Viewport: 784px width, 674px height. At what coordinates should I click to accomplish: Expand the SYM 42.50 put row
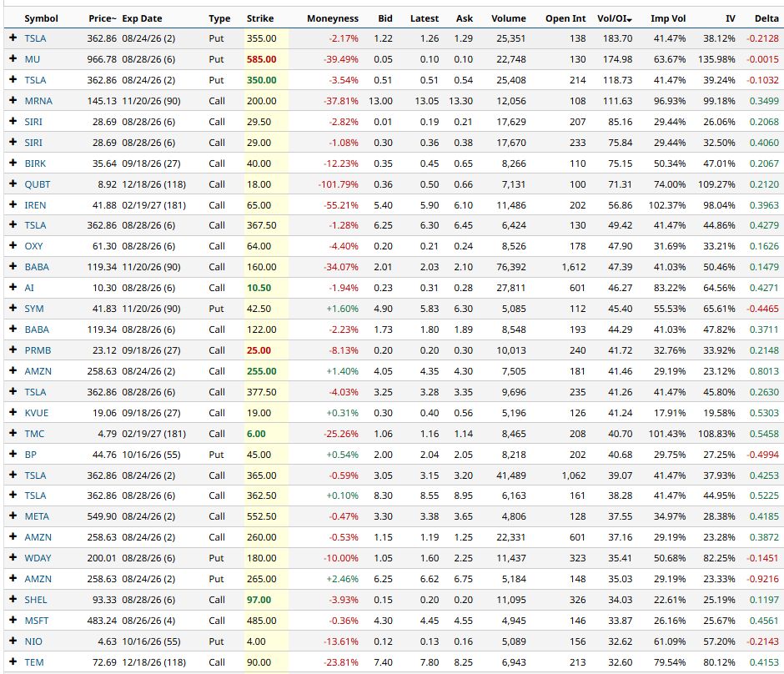click(x=13, y=308)
